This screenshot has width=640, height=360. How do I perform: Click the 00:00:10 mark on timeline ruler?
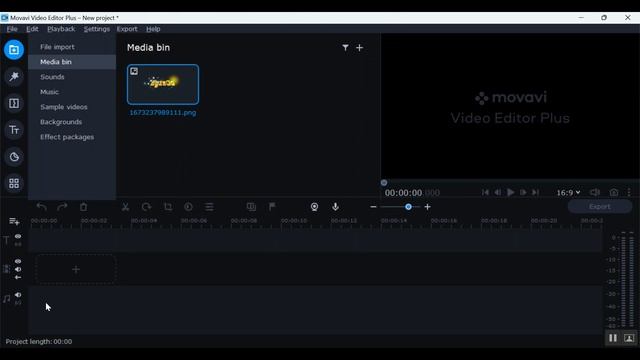pos(294,221)
